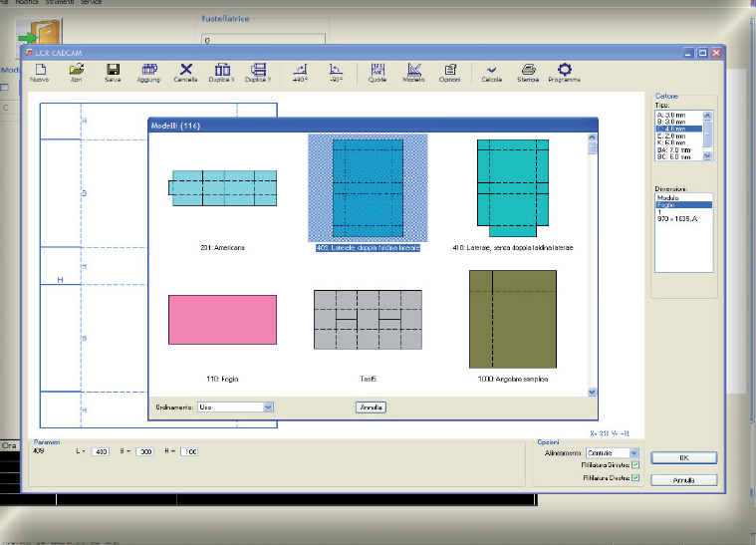Expand the Ordinamento dropdown
Image resolution: width=756 pixels, height=545 pixels.
tap(268, 407)
